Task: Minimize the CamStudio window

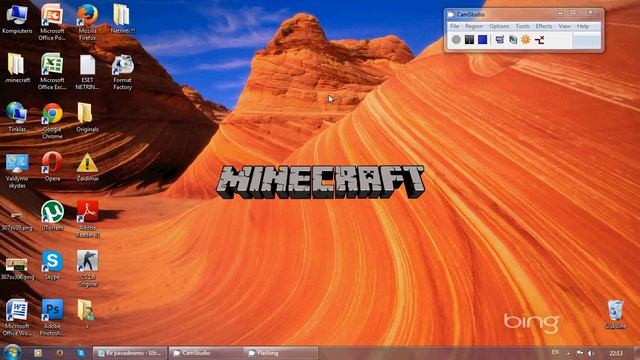Action: point(560,13)
